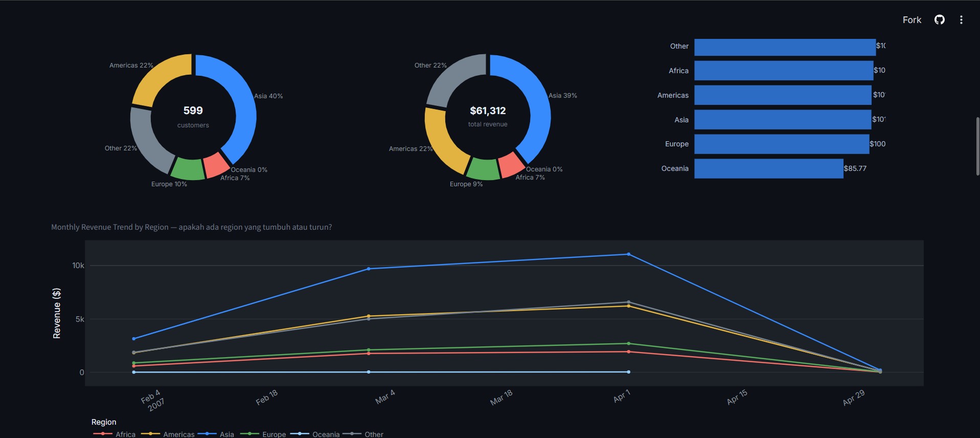Click the "Europe 10%" donut label
Image resolution: width=980 pixels, height=438 pixels.
point(169,184)
